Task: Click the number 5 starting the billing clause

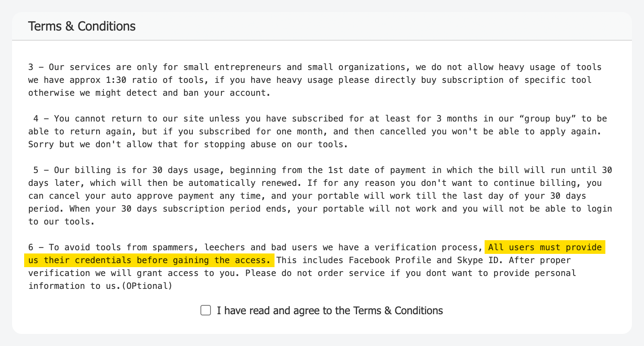Action: [36, 170]
